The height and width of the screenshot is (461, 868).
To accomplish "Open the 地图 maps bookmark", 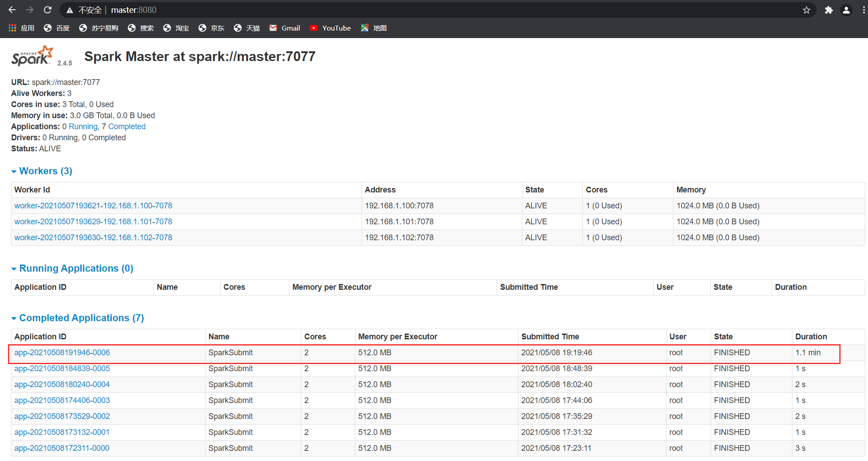I will [374, 28].
